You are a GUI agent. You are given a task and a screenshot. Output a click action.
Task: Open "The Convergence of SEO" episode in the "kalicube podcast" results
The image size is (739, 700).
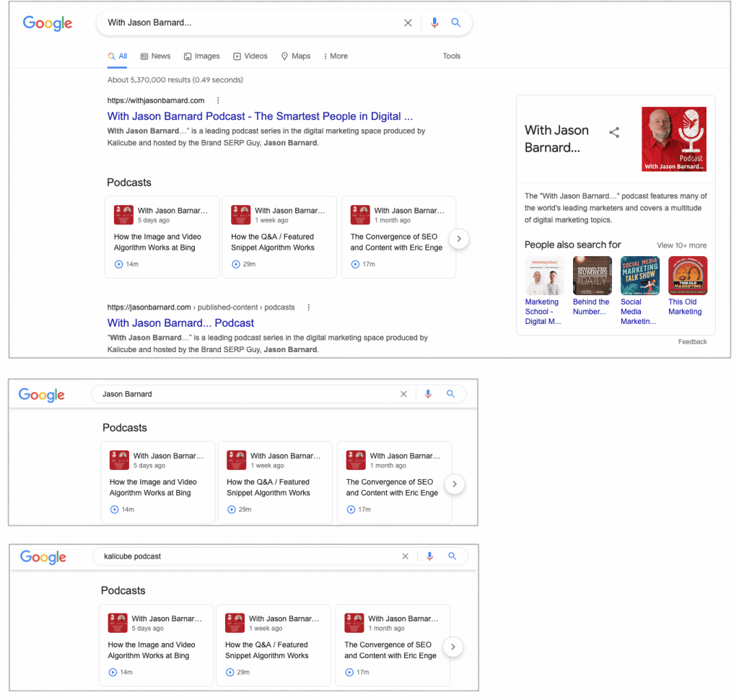tap(390, 650)
